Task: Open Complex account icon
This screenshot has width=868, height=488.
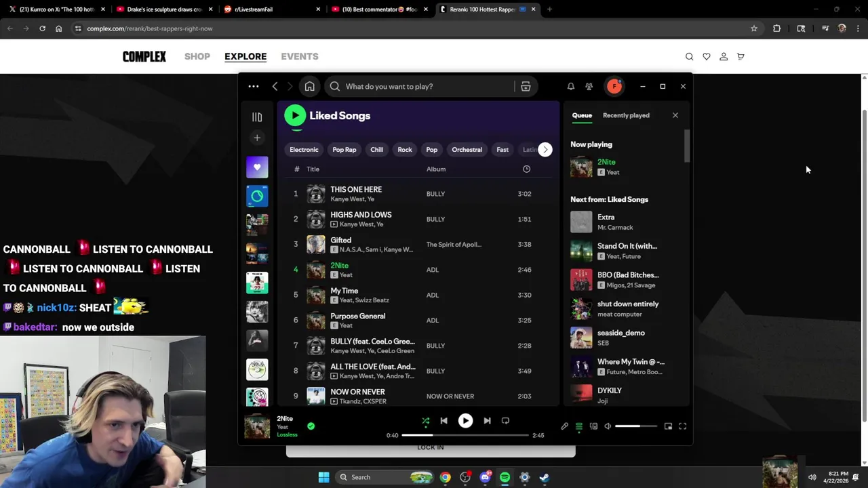Action: [724, 57]
